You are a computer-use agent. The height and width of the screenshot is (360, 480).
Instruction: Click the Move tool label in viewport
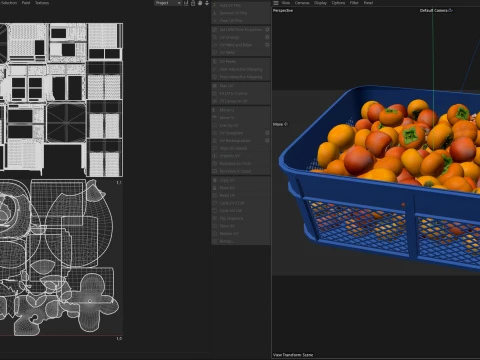coord(278,124)
